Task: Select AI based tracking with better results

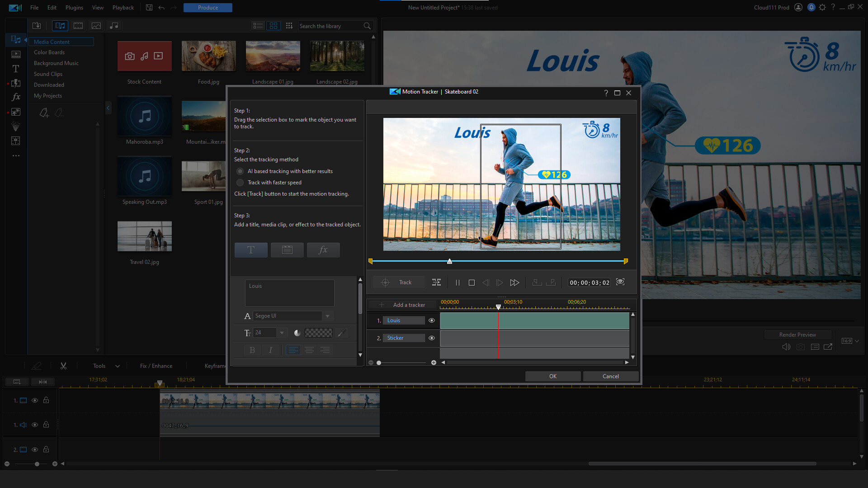Action: (x=240, y=171)
